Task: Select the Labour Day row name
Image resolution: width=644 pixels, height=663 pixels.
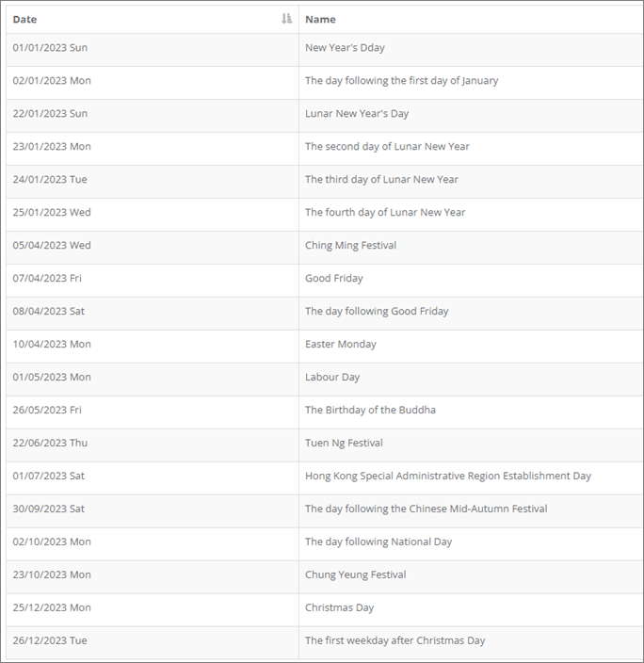Action: pos(332,378)
